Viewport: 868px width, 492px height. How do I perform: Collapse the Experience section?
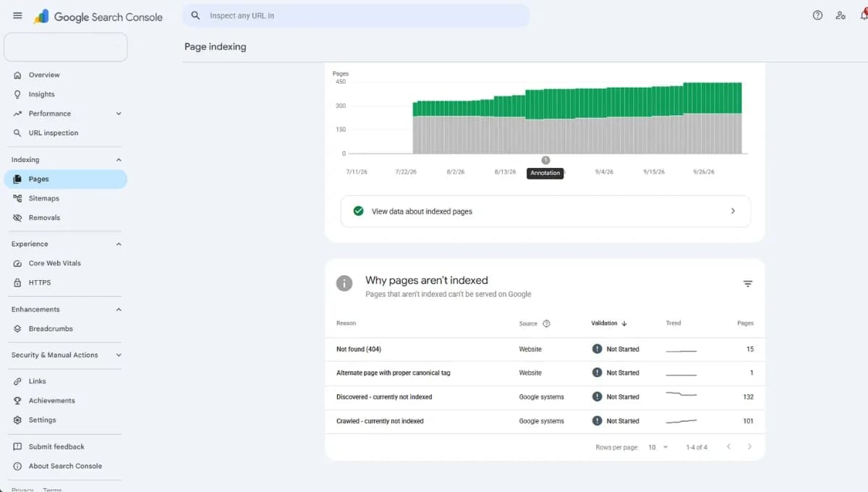click(x=119, y=245)
